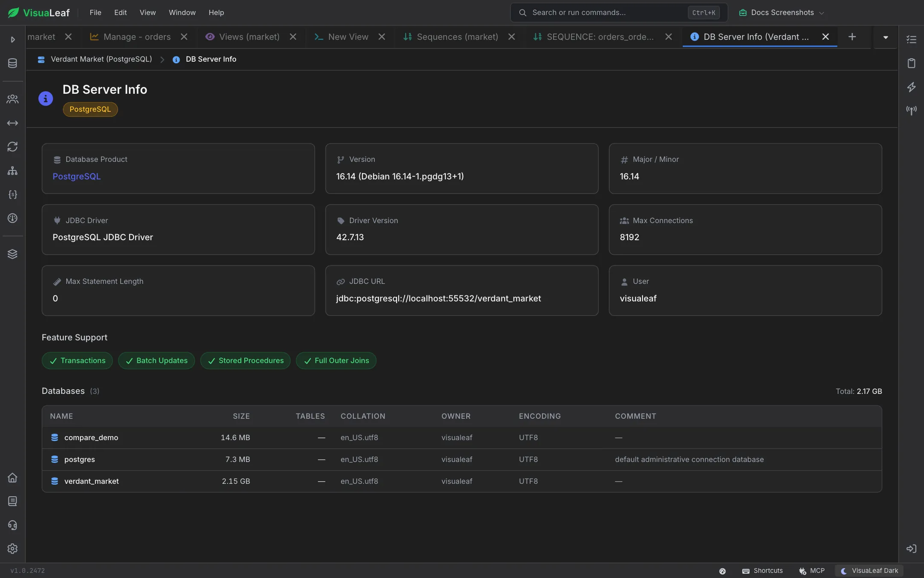The height and width of the screenshot is (578, 924).
Task: Open the headset support sidebar icon
Action: 12,525
